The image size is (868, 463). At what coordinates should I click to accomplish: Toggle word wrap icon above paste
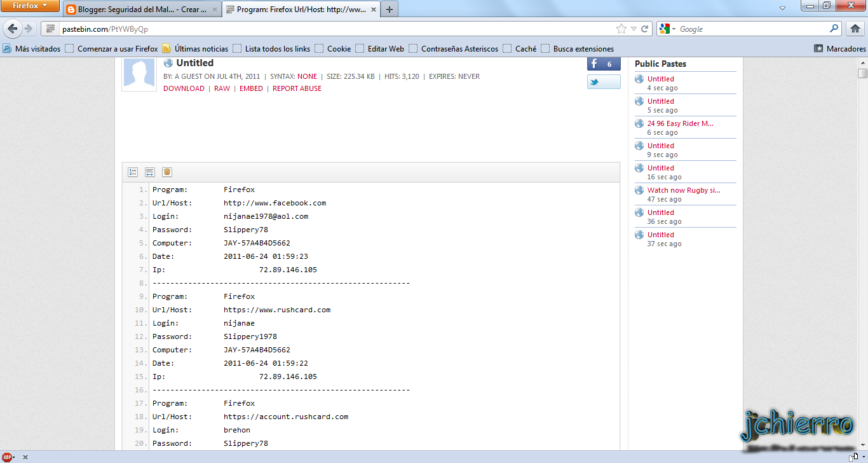point(150,172)
